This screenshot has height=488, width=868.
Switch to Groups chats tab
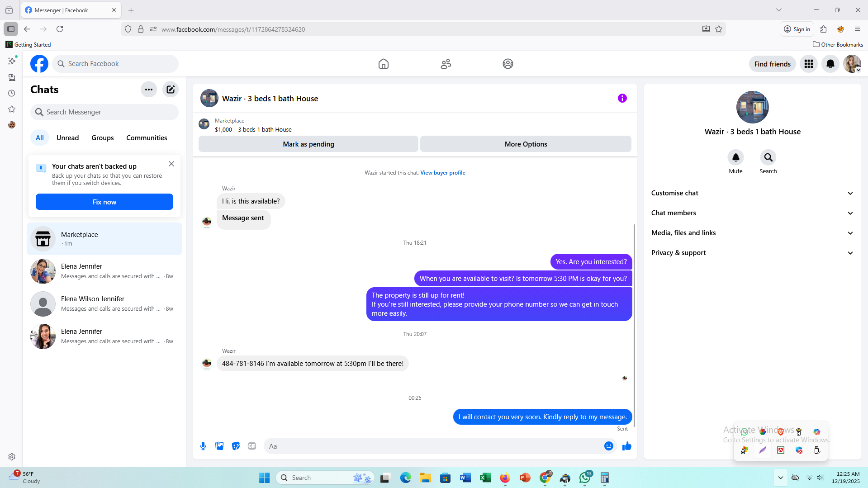pos(103,138)
